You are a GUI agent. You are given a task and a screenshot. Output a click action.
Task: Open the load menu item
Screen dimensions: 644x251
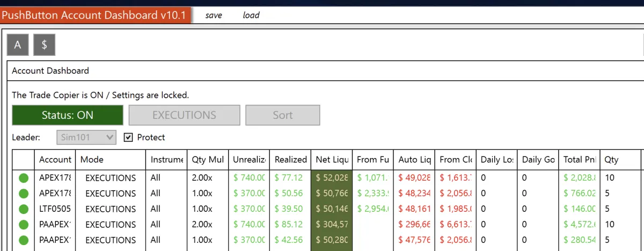(x=251, y=15)
